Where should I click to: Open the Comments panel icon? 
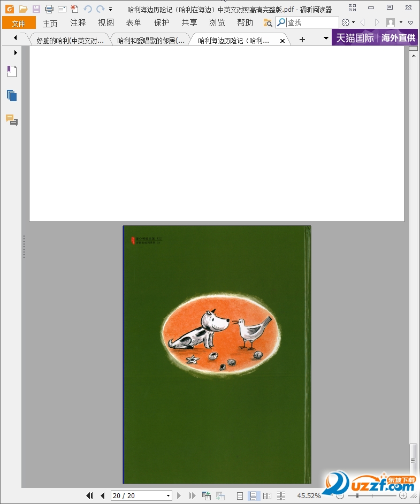tap(12, 120)
